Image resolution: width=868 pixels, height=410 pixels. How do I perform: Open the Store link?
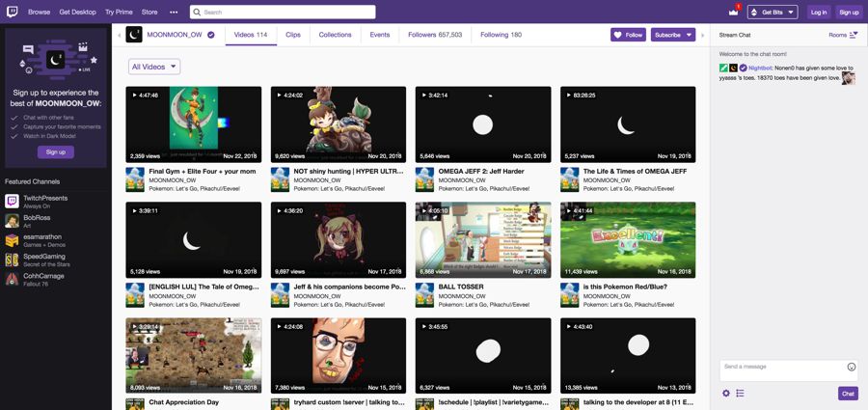point(149,12)
